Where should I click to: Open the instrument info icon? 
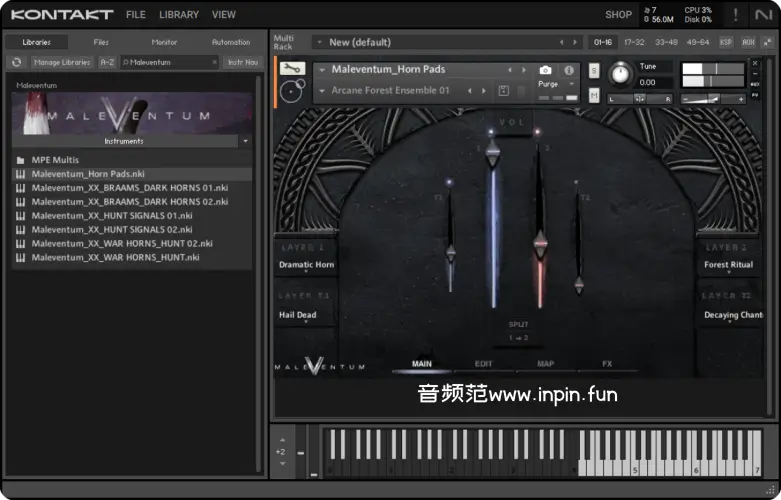tap(569, 70)
